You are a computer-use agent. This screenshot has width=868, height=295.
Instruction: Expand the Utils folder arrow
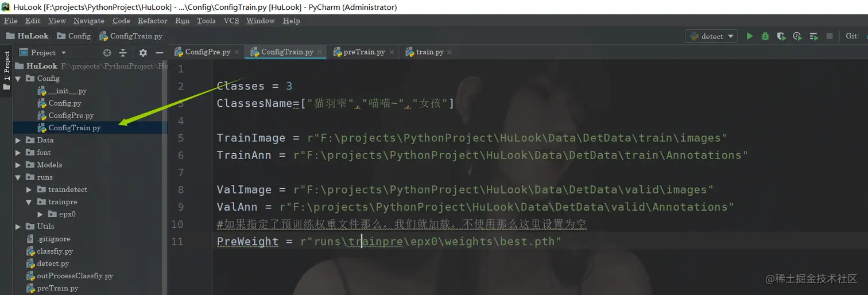coord(18,227)
